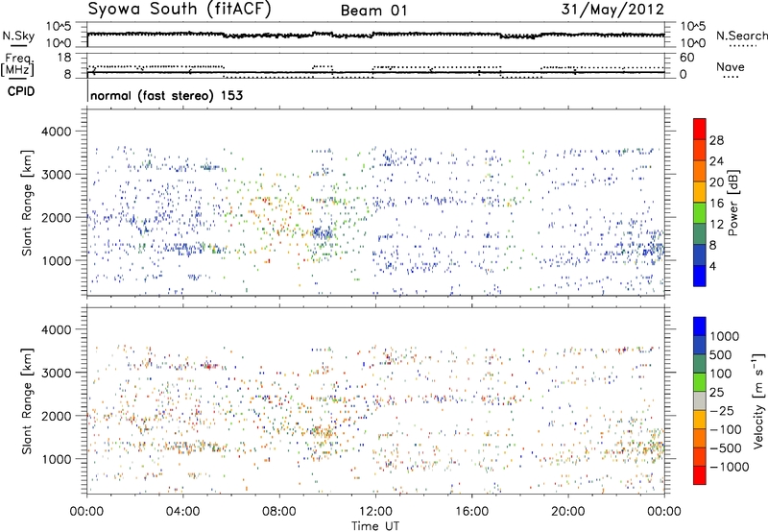This screenshot has width=768, height=532.
Task: Click the 1000 tick of the velocity panel
Action: coord(57,459)
